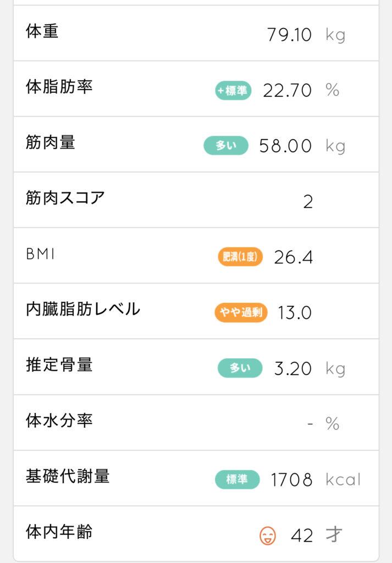Select the 基礎代謝量 row label

(68, 476)
